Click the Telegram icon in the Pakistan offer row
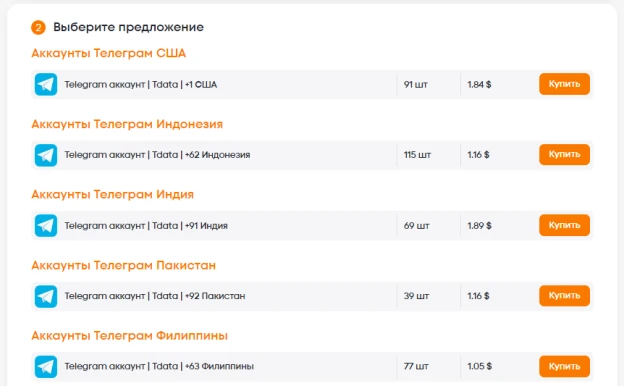The image size is (624, 386). click(x=46, y=296)
